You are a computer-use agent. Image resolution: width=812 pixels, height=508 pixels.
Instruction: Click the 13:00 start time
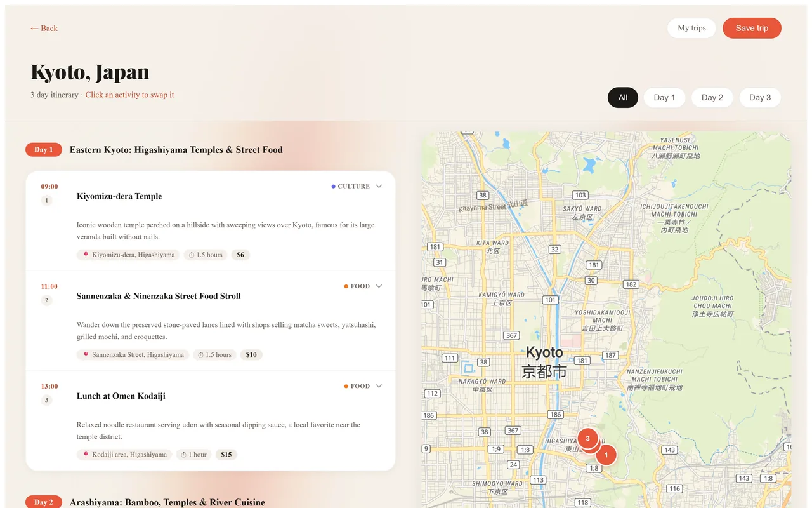pos(49,386)
